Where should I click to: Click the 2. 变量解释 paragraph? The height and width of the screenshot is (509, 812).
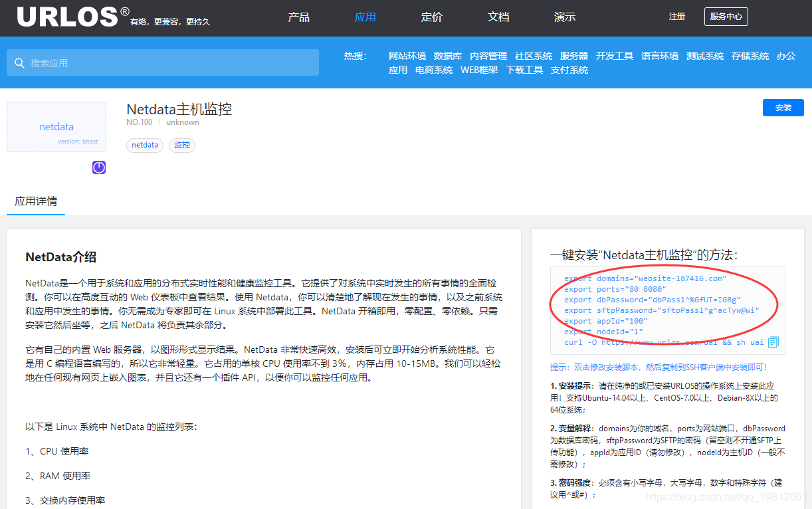point(668,446)
